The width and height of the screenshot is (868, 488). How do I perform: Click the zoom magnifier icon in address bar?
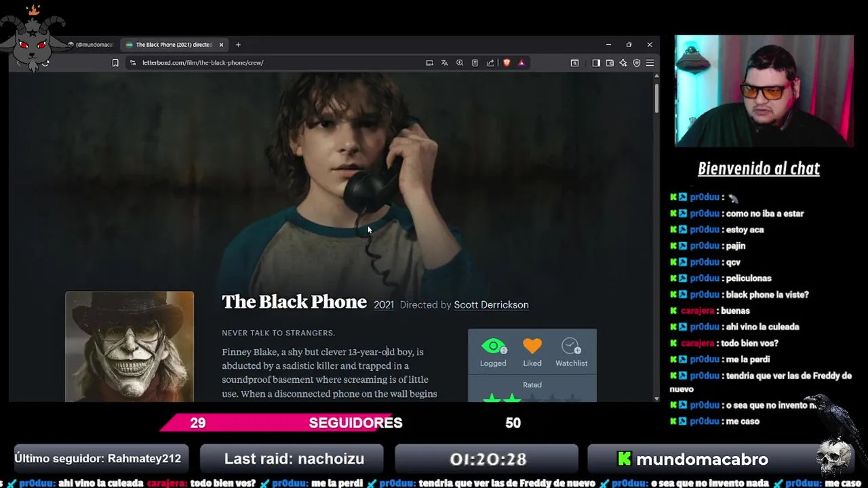point(460,63)
